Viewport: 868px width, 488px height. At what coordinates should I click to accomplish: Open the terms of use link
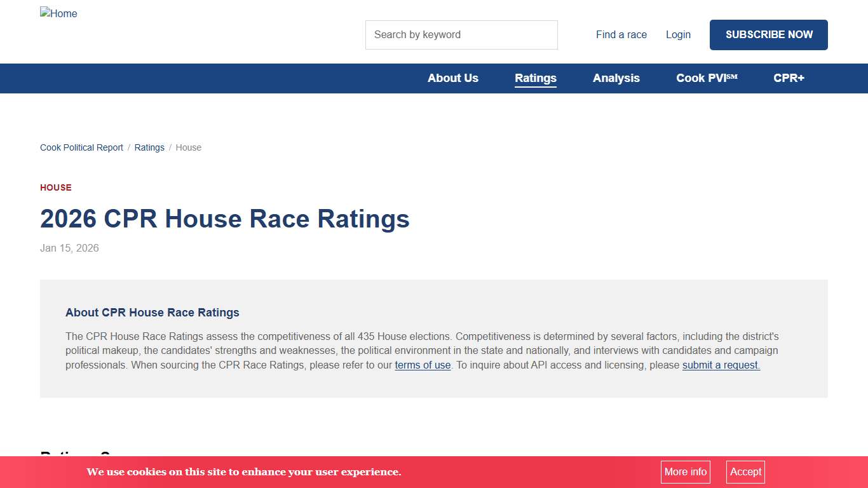[423, 365]
